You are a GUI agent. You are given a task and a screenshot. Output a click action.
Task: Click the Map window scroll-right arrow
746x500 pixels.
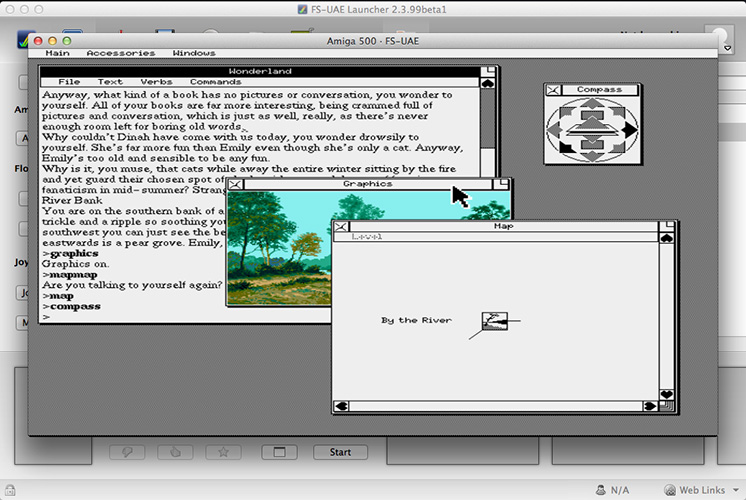click(x=651, y=406)
